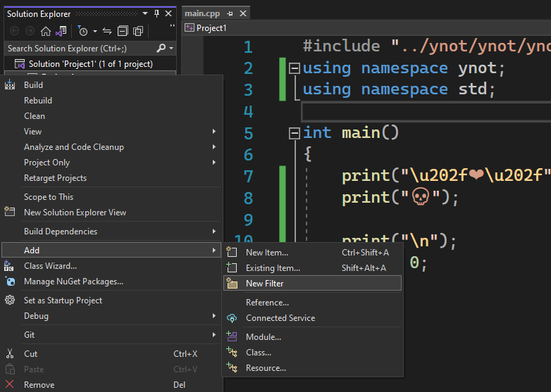Open the search options dropdown arrow
551x392 pixels.
171,48
